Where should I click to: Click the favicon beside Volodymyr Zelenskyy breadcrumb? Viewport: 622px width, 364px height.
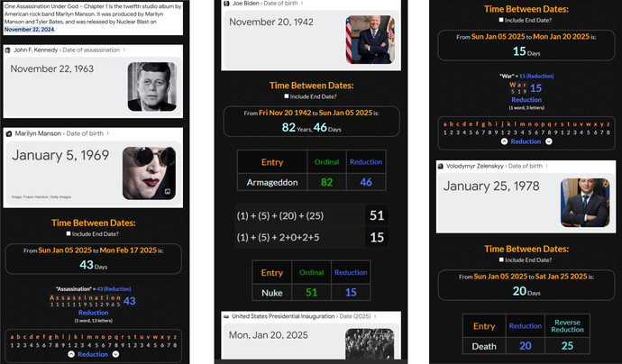click(440, 166)
